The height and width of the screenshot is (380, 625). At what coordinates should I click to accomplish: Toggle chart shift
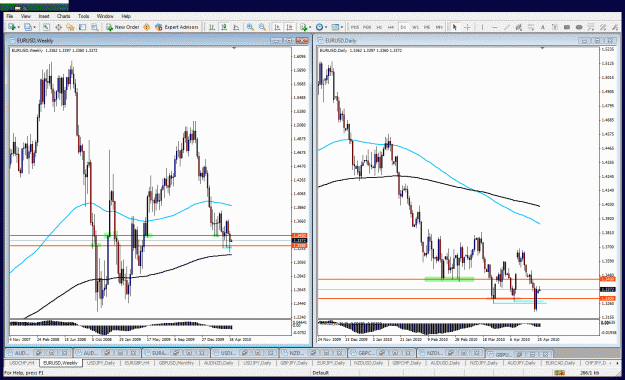pyautogui.click(x=289, y=27)
